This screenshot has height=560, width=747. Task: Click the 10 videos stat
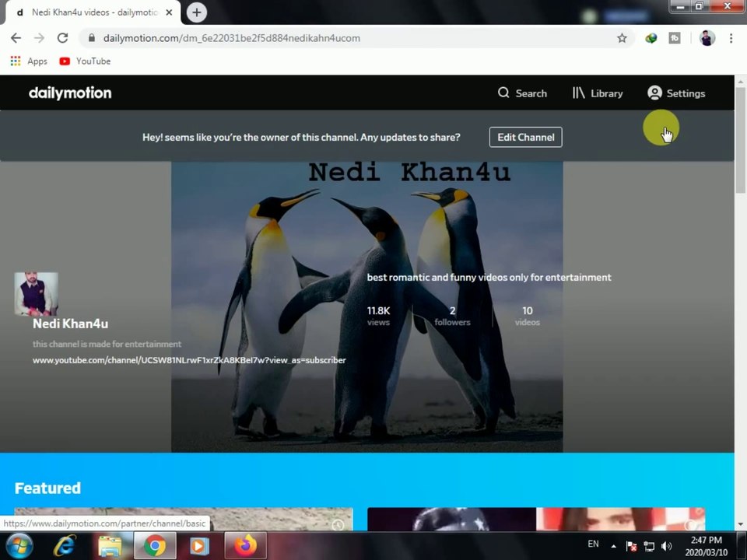527,317
